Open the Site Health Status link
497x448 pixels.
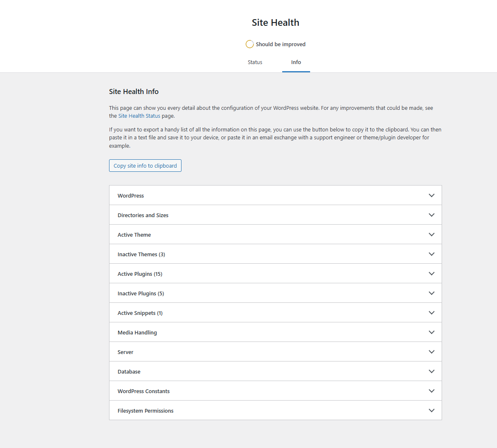tap(139, 116)
